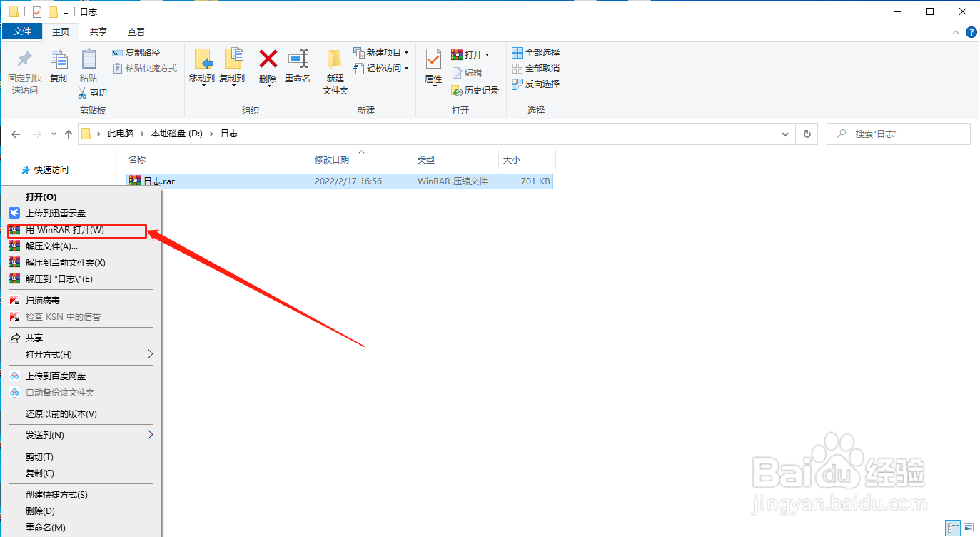Choose Extract to "日志\" (E)
This screenshot has width=980, height=537.
(82, 279)
